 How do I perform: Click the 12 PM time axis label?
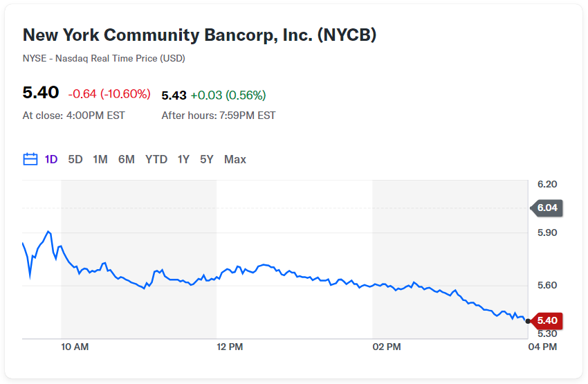[x=230, y=347]
